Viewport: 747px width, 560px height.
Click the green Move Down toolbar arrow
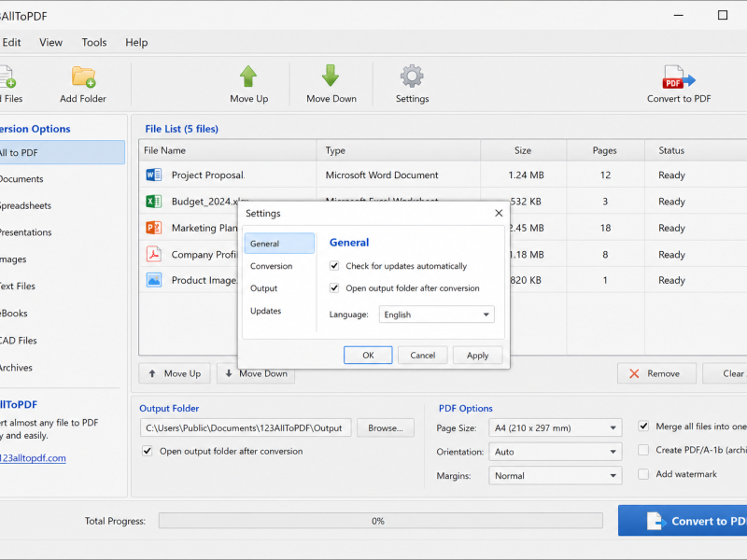[331, 76]
